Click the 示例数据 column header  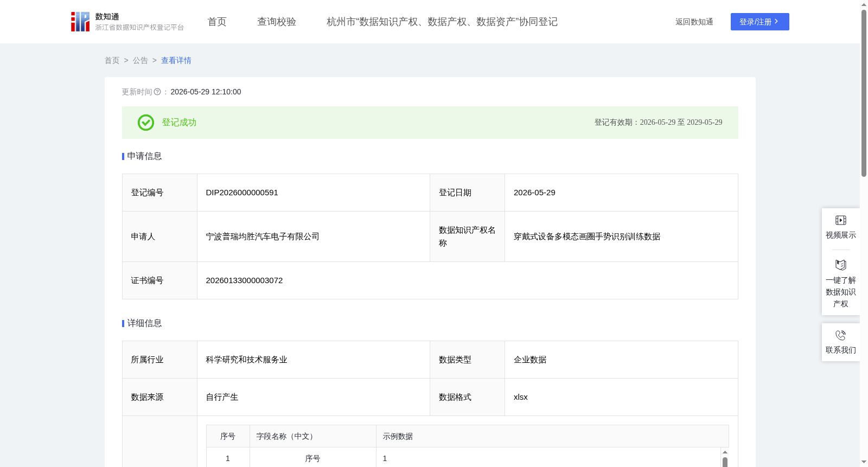tap(552, 436)
